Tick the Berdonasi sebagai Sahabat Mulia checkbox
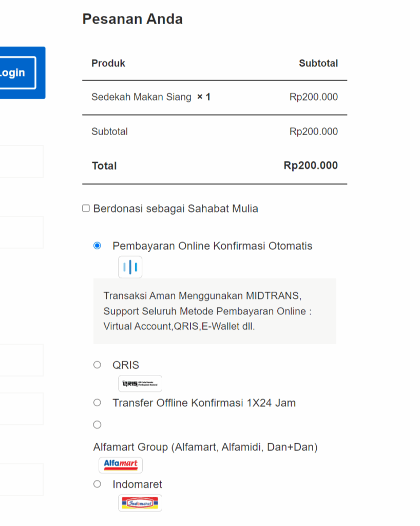 [x=86, y=209]
